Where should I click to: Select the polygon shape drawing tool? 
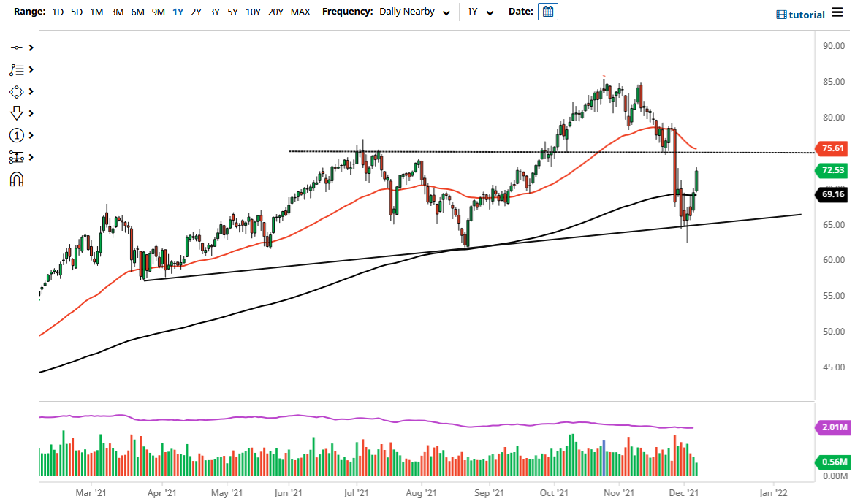(x=18, y=91)
